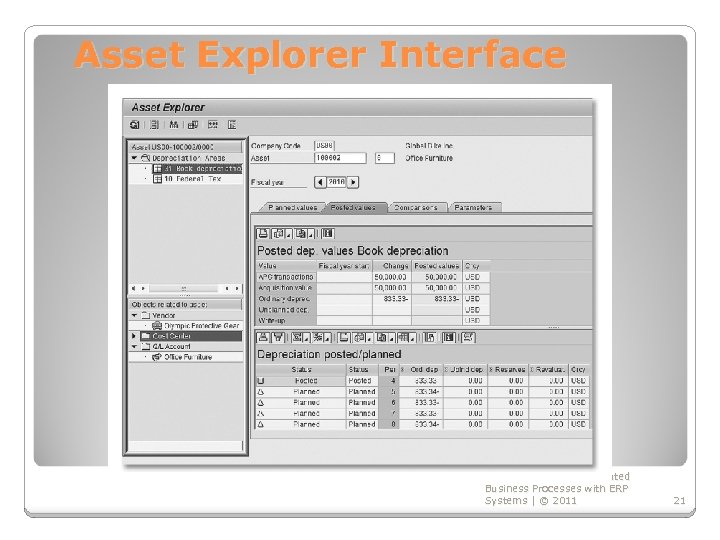Viewport: 720px width, 540px height.
Task: Open the sum total dropdown arrow in Depreciation posted/planned toolbar
Action: [x=307, y=339]
